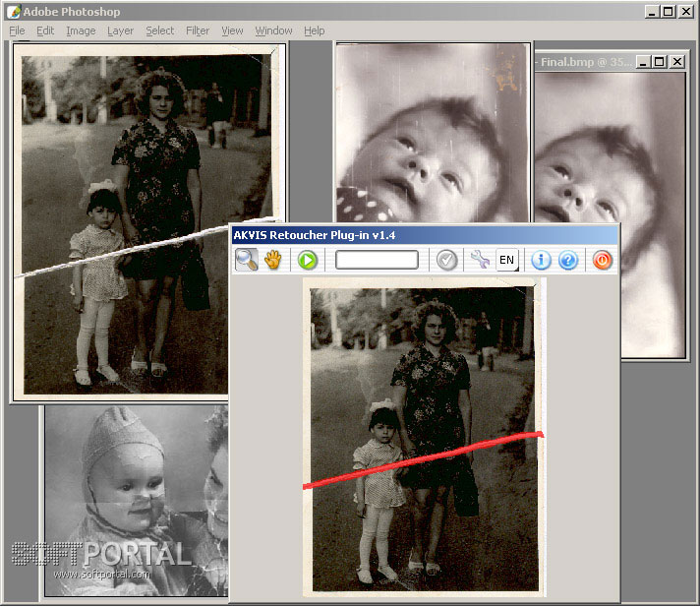Select the Zoom magnifier tool in AKVIS Retoucher
Viewport: 700px width, 607px height.
click(247, 260)
